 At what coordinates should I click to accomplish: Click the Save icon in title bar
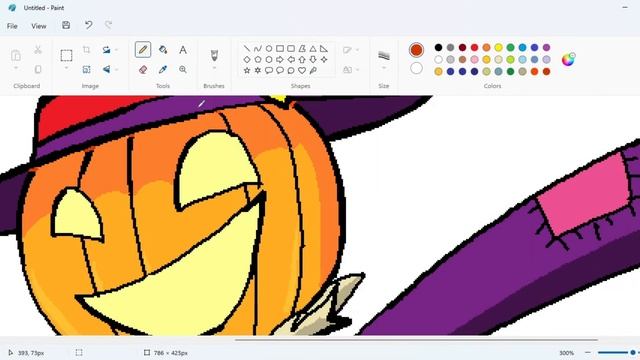[x=66, y=25]
